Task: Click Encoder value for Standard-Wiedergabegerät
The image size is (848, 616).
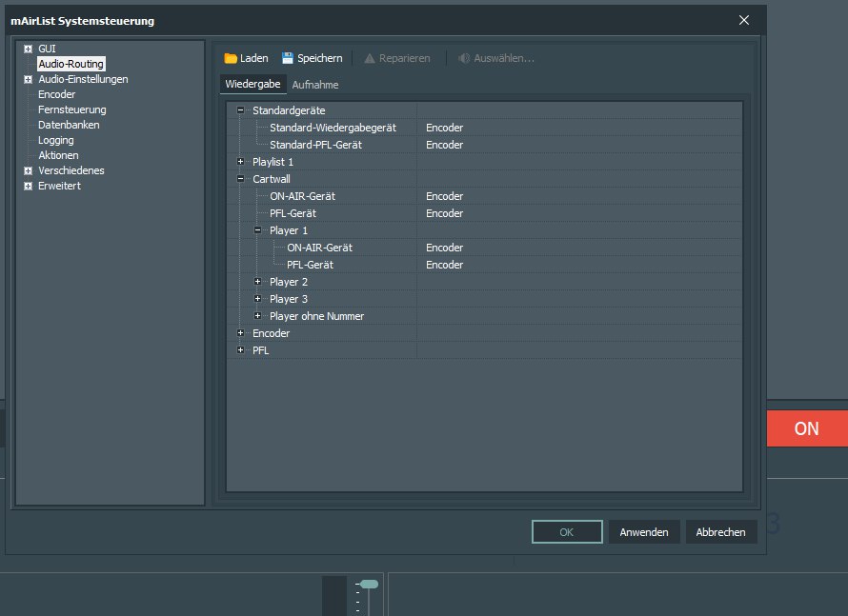Action: (445, 128)
